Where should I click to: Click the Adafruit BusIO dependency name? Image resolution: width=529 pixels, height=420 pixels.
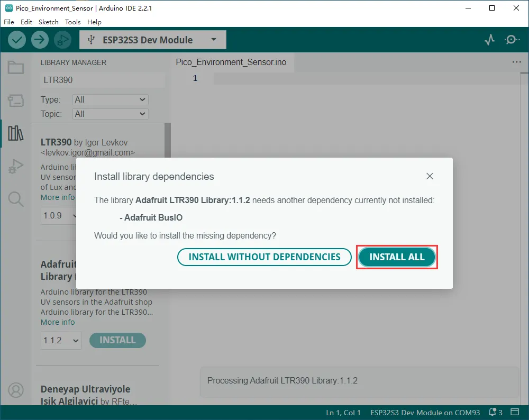(x=153, y=217)
